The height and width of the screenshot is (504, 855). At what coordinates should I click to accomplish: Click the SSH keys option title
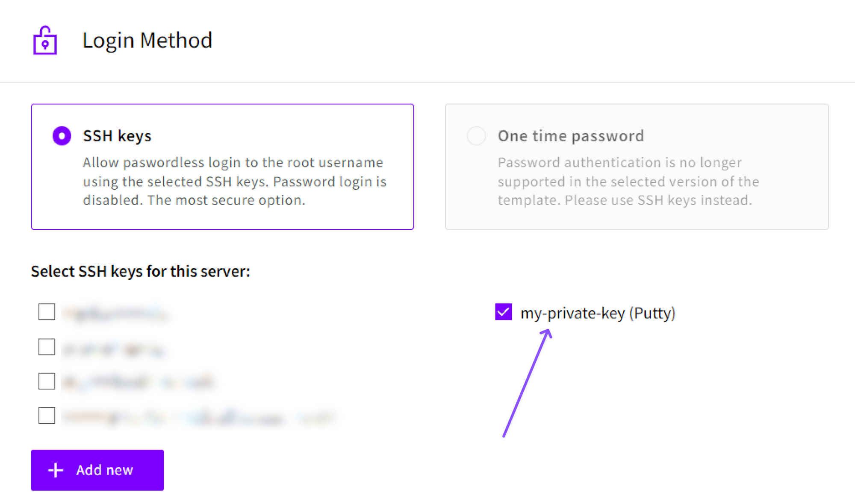pos(117,136)
